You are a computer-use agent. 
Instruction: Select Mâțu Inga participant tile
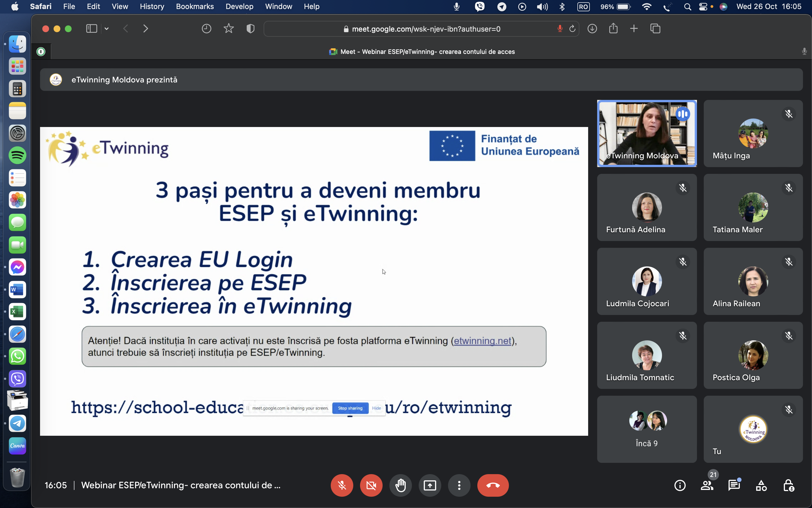(753, 133)
